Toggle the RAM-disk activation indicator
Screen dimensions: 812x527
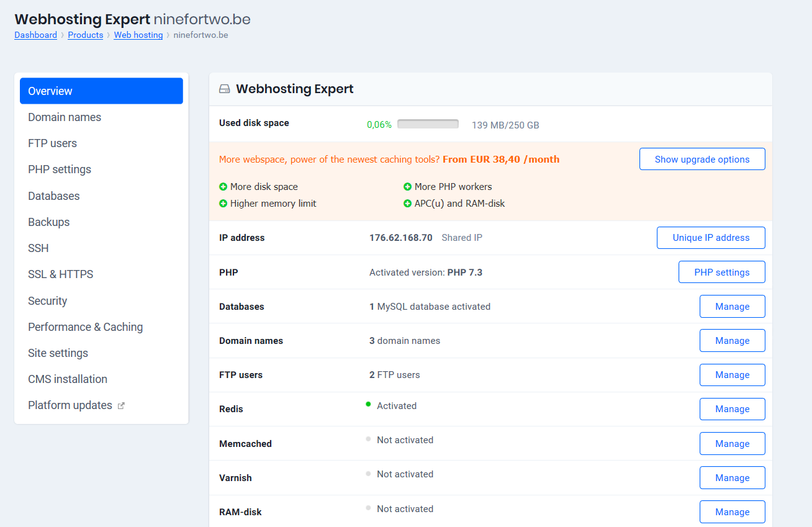pyautogui.click(x=367, y=507)
